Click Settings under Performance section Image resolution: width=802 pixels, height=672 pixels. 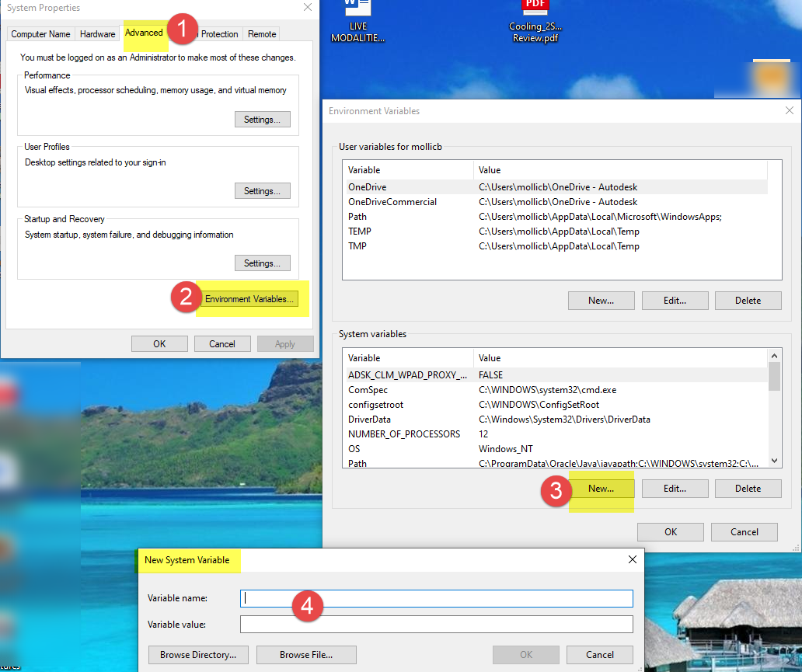click(x=262, y=119)
